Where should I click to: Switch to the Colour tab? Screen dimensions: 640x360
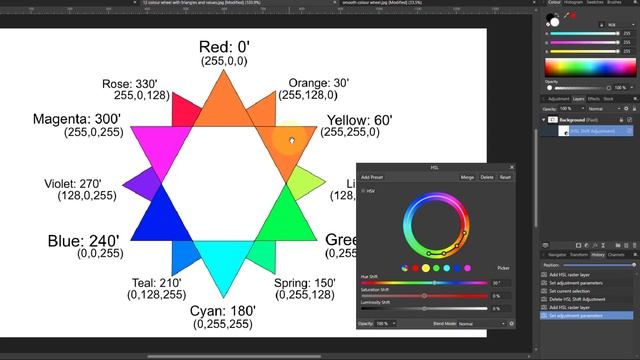pos(554,2)
